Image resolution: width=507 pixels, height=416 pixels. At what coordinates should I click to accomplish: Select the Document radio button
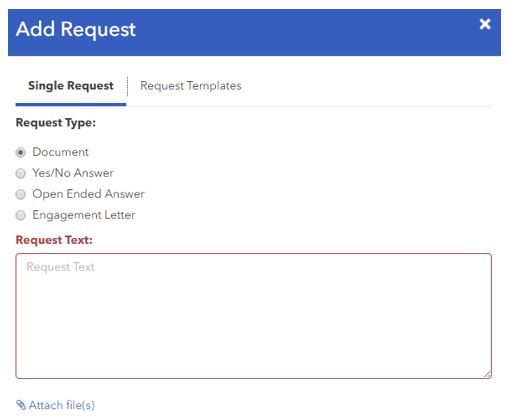(21, 153)
